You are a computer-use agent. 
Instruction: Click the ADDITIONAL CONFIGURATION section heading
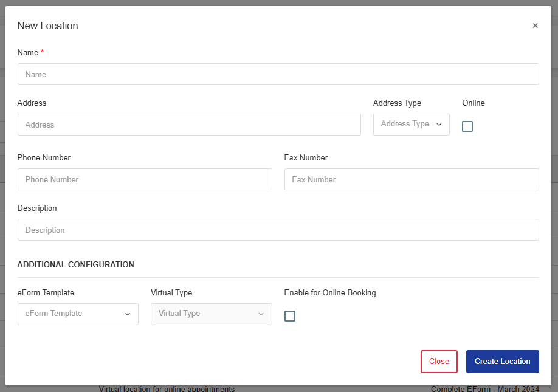tap(76, 264)
